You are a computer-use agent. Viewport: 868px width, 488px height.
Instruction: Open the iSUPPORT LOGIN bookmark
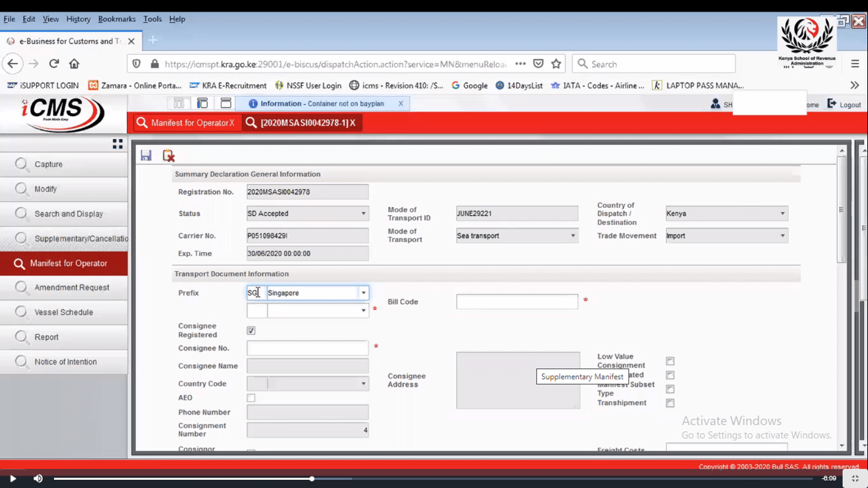point(43,85)
